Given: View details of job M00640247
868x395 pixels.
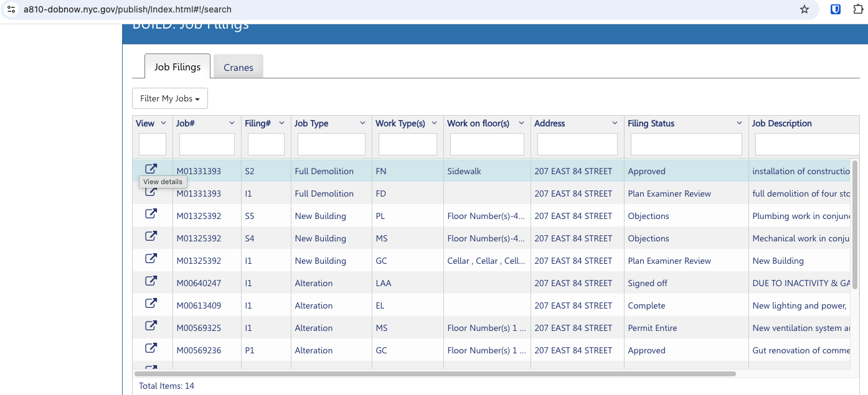Looking at the screenshot, I should point(151,281).
